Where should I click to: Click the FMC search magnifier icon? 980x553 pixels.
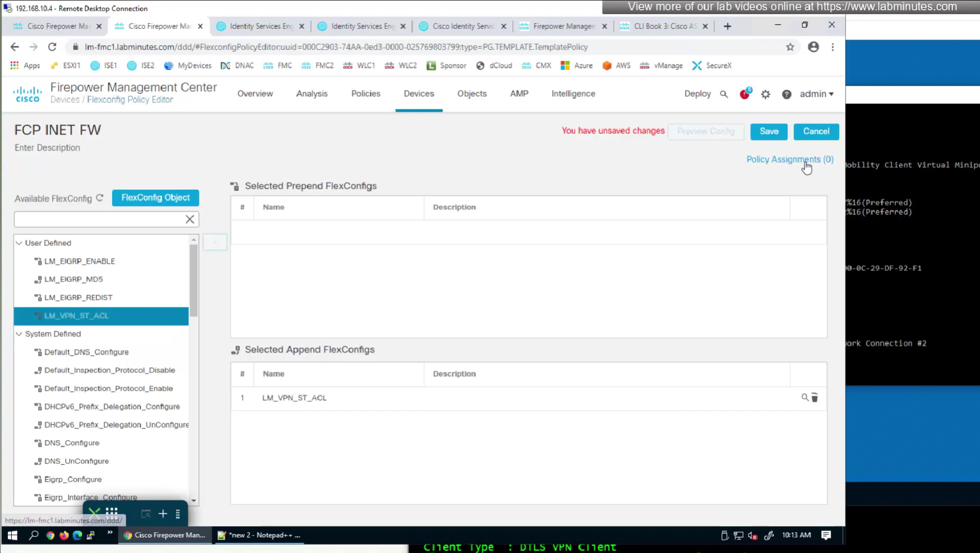[x=724, y=94]
